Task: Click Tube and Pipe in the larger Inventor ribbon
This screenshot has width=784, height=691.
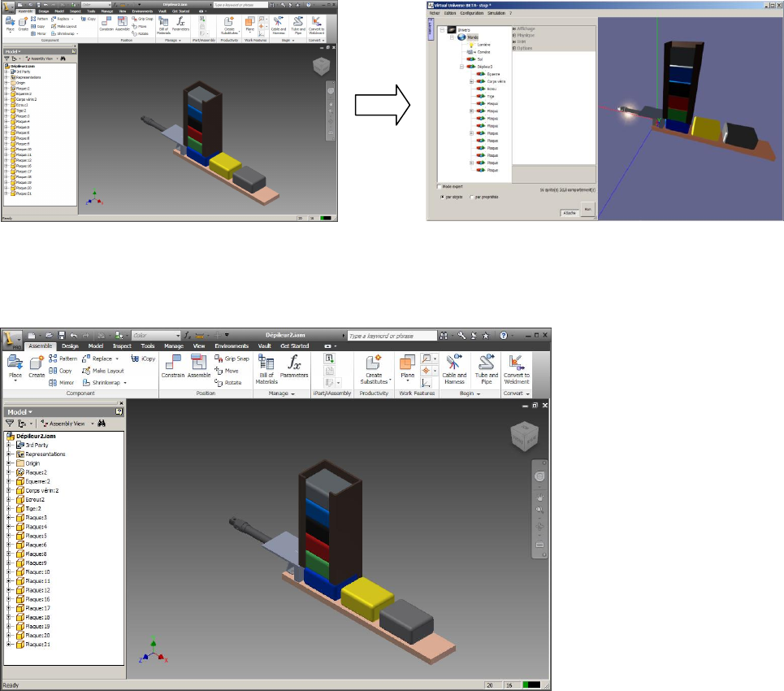Action: [487, 369]
